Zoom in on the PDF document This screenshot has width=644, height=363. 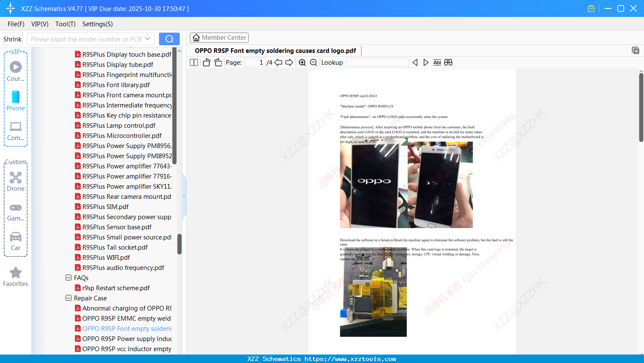(302, 63)
